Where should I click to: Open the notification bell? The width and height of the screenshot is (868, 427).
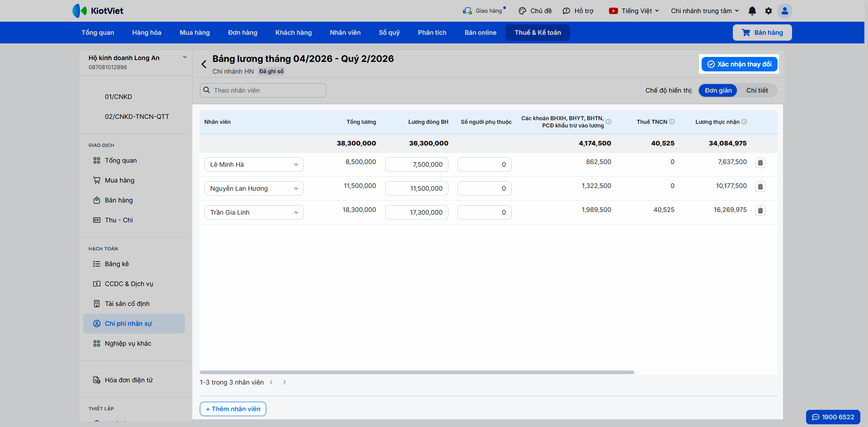(x=752, y=11)
